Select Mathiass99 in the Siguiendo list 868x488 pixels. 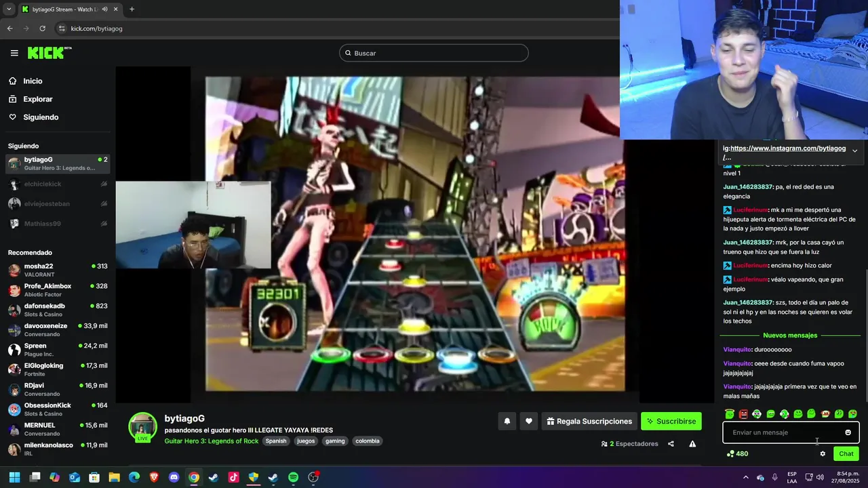point(58,224)
